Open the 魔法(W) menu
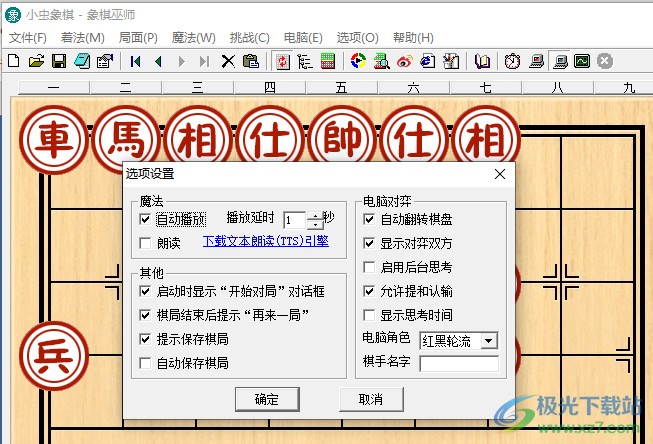 pyautogui.click(x=194, y=38)
